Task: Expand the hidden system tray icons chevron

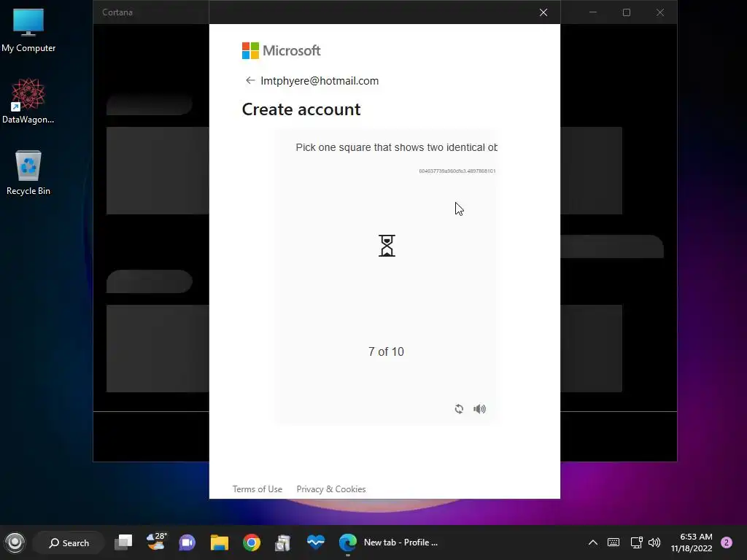Action: pos(592,542)
